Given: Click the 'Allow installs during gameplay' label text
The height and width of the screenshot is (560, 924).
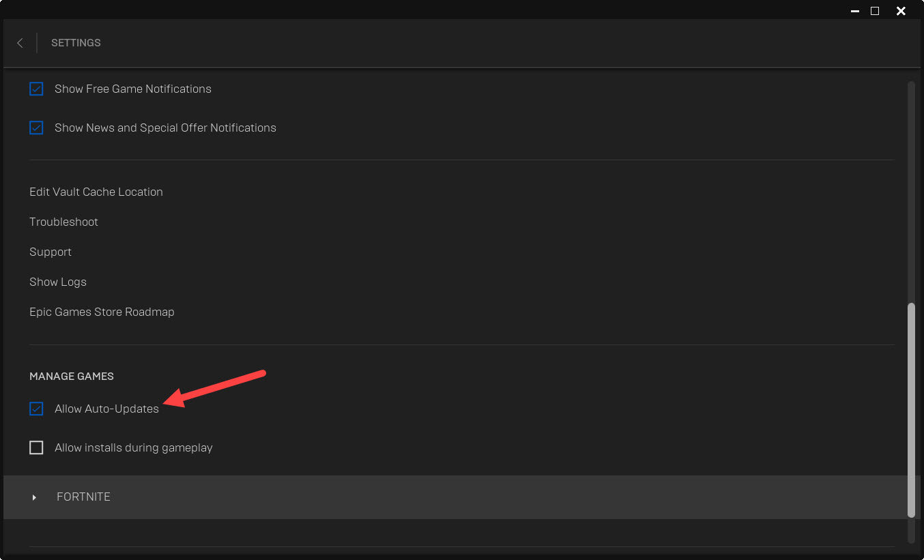Looking at the screenshot, I should point(134,447).
